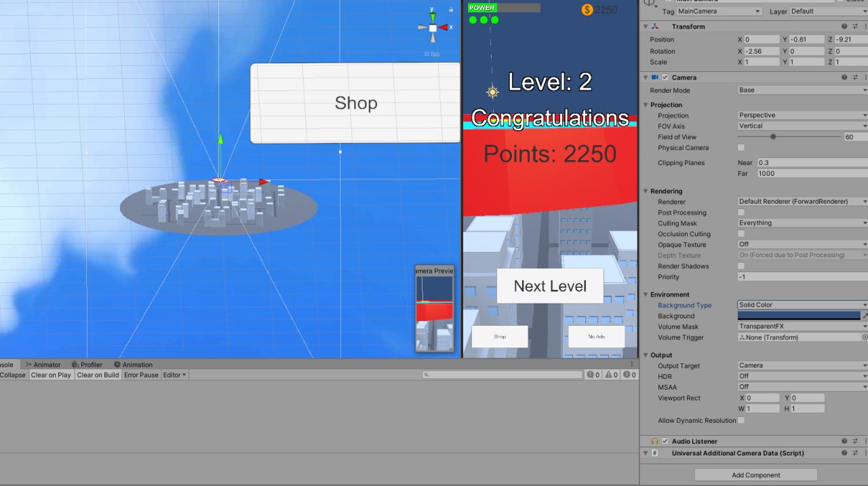Click the Background color eyedropper icon
868x486 pixels.
point(865,316)
